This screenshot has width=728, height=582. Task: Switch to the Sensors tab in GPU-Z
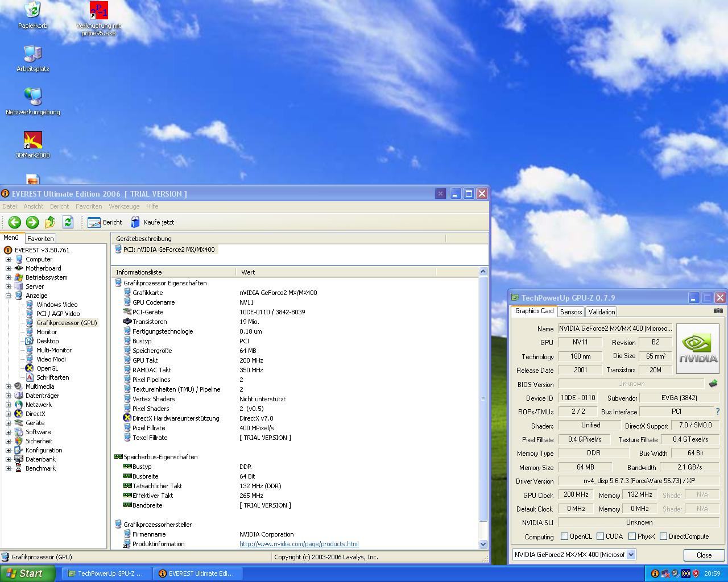[x=570, y=311]
